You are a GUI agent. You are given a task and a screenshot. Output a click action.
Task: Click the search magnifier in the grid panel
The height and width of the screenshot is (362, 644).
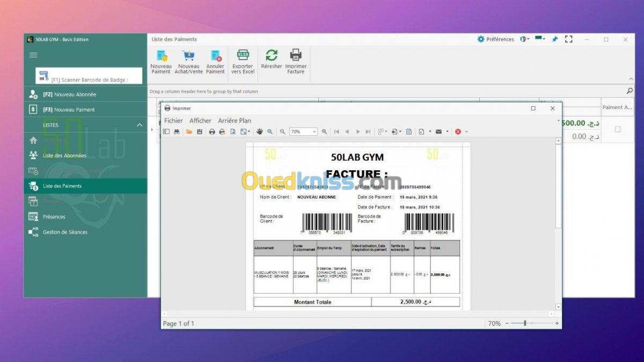click(630, 91)
